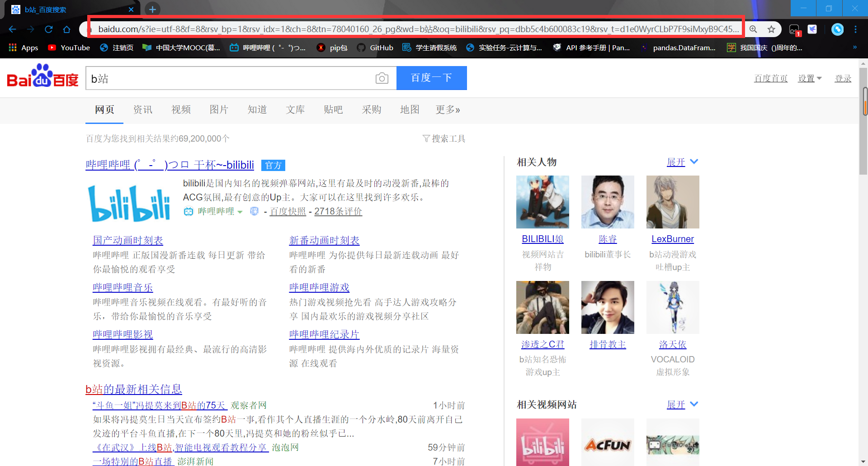This screenshot has height=466, width=868.
Task: Click the BILIBILI娘 person thumbnail
Action: click(x=542, y=202)
